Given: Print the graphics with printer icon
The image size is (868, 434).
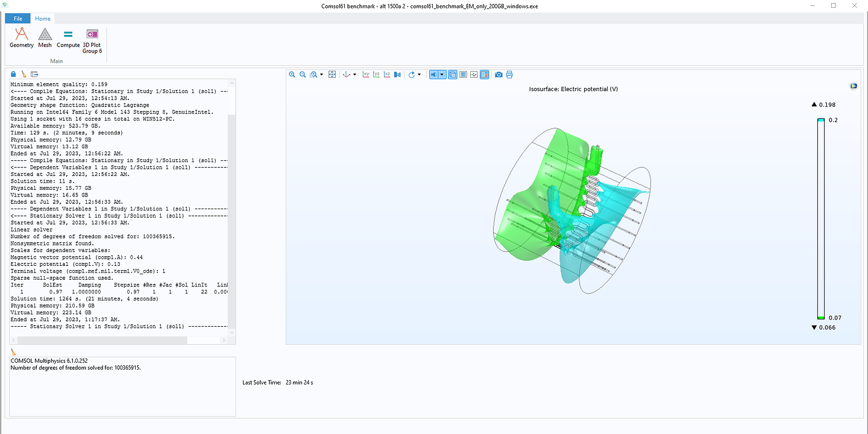Looking at the screenshot, I should point(509,75).
